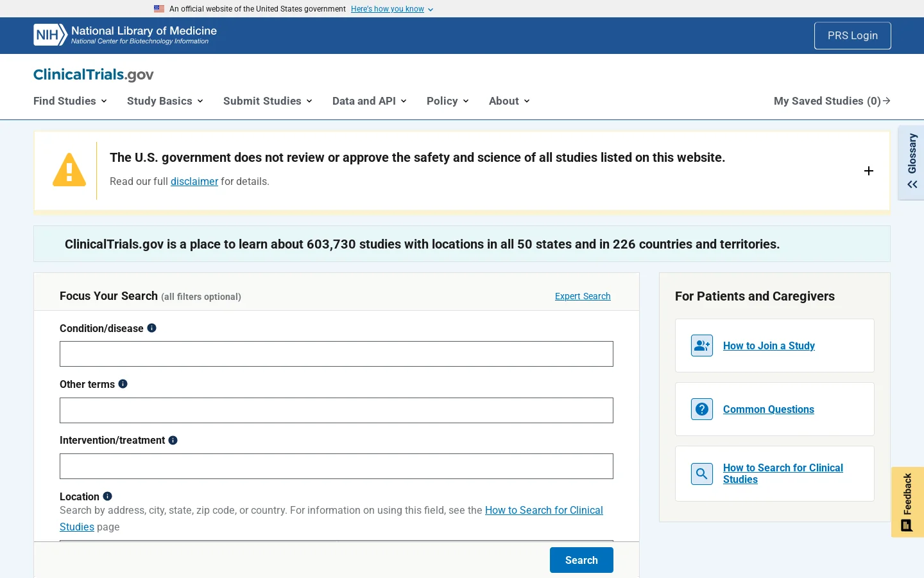Screen dimensions: 924x578
Task: Click the arrow next to My Saved Studies
Action: 887,101
